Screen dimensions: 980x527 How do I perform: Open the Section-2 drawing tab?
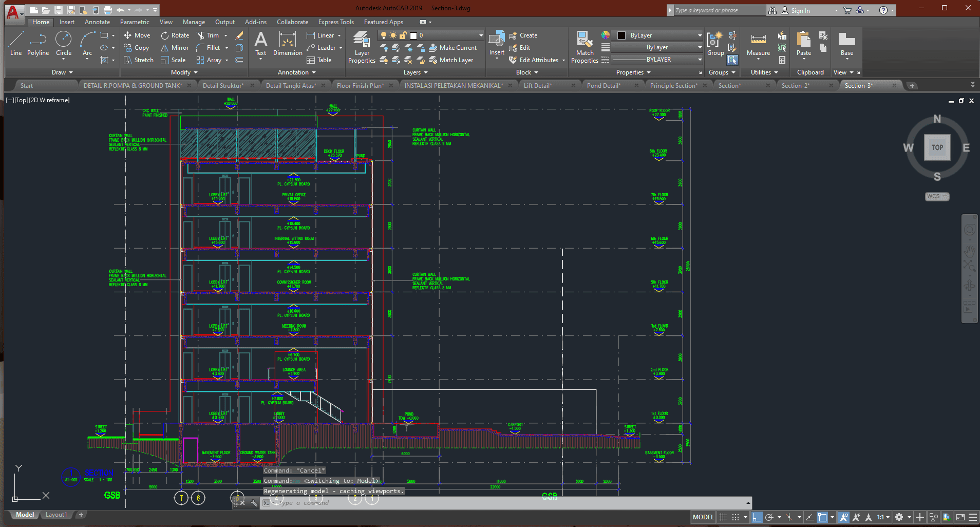coord(796,85)
